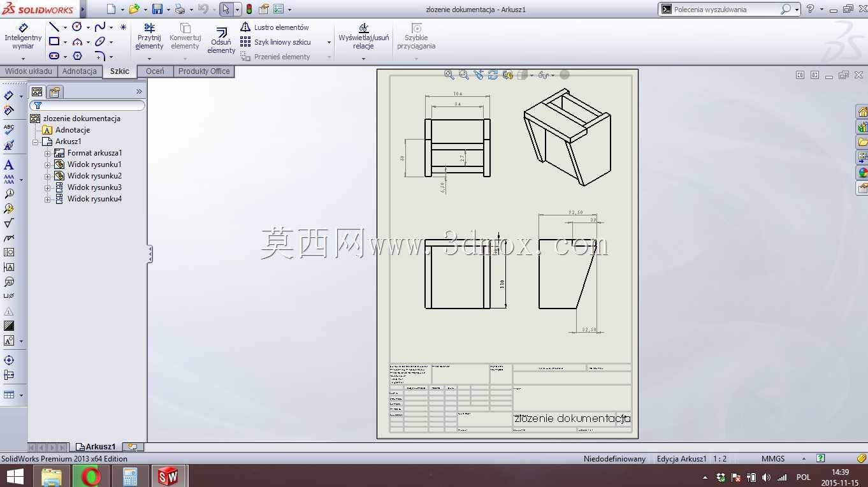The image size is (868, 487).
Task: Click Lustro elementów mirror button
Action: pyautogui.click(x=275, y=27)
